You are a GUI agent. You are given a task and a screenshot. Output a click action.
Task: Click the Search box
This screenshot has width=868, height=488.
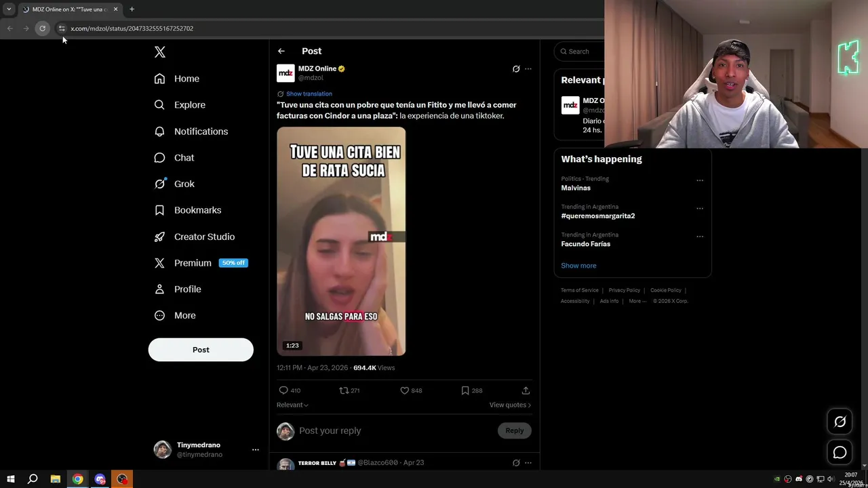pyautogui.click(x=580, y=52)
